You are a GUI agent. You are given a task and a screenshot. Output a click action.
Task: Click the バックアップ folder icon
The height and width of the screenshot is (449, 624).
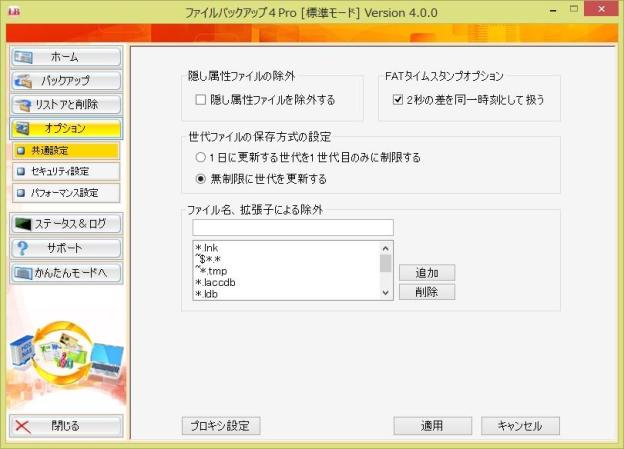point(23,81)
